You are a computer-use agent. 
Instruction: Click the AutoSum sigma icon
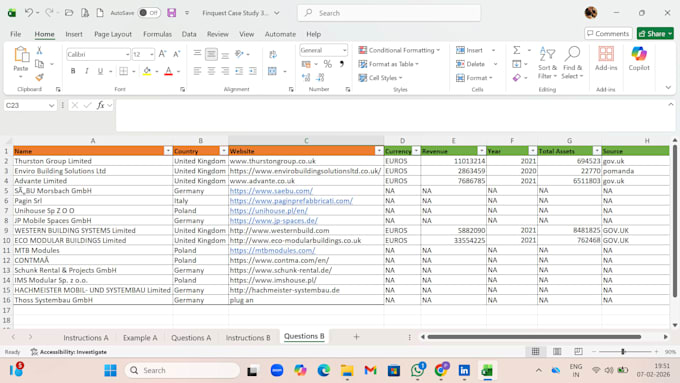coord(517,50)
